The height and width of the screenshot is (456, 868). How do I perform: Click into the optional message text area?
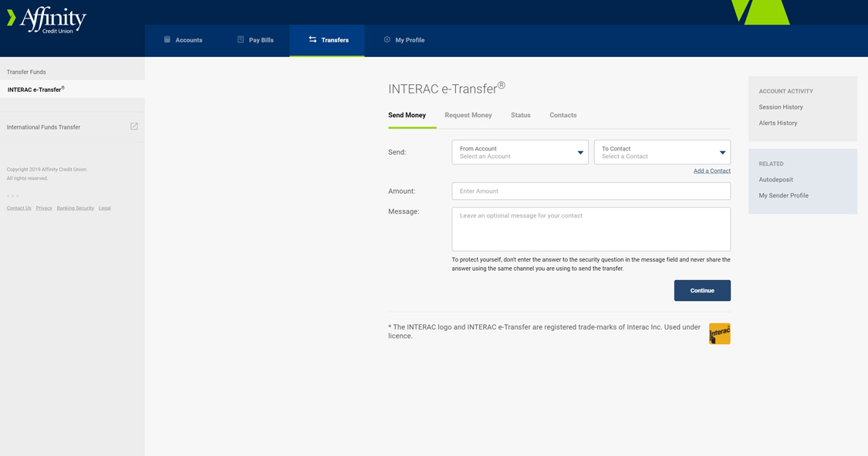591,229
